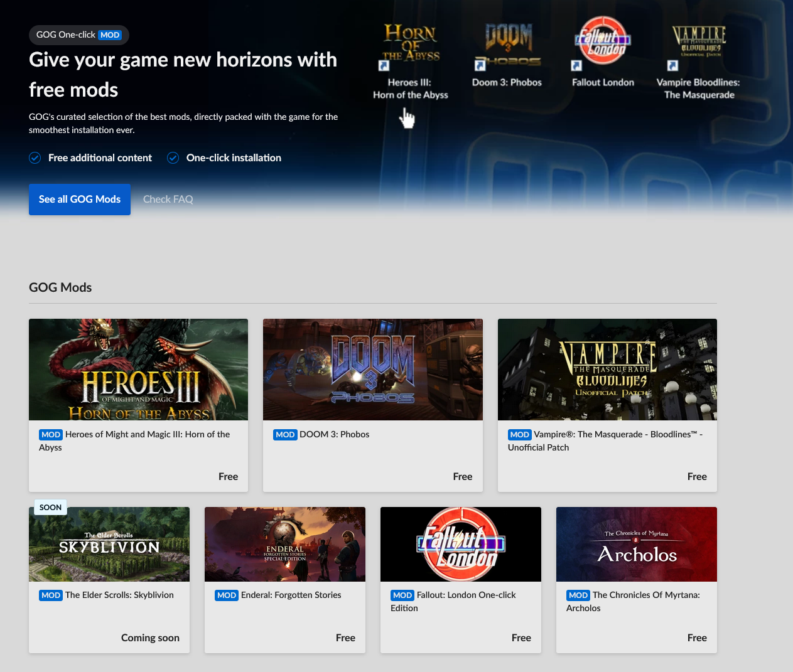Open the Skyblivion card image

tap(109, 544)
